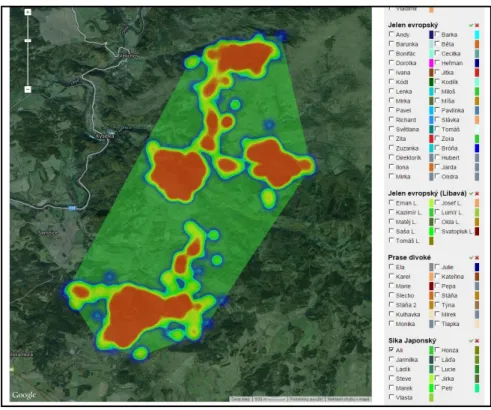Click the blue swatch next to Bróňa
This screenshot has width=491, height=410.
click(x=477, y=148)
